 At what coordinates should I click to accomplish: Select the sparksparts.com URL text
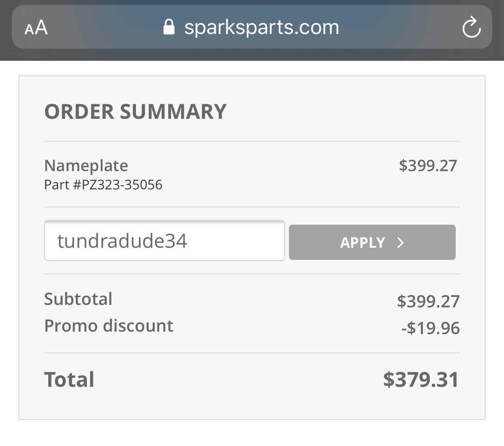[x=262, y=28]
